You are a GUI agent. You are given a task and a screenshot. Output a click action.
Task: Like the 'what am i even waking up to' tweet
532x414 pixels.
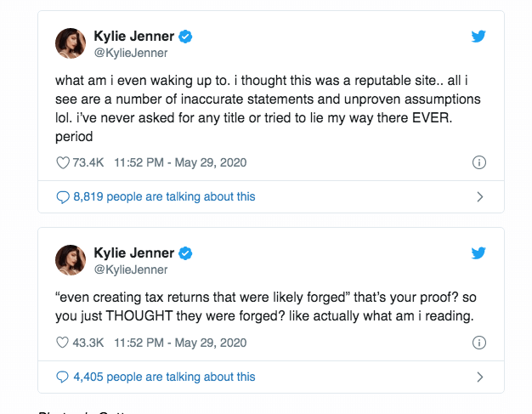pyautogui.click(x=62, y=162)
